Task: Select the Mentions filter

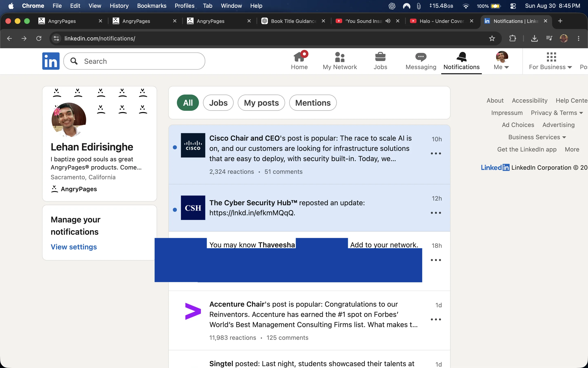Action: [313, 103]
